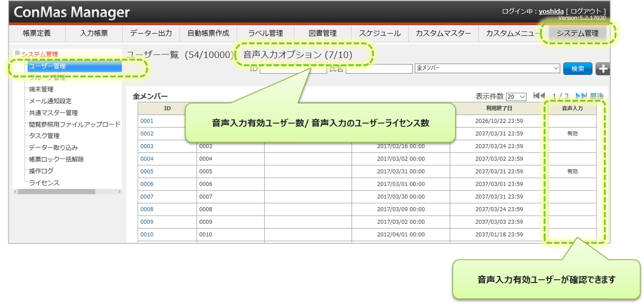
Task: Click the tree panel horizontal scrollbar thumb
Action: pos(57,192)
